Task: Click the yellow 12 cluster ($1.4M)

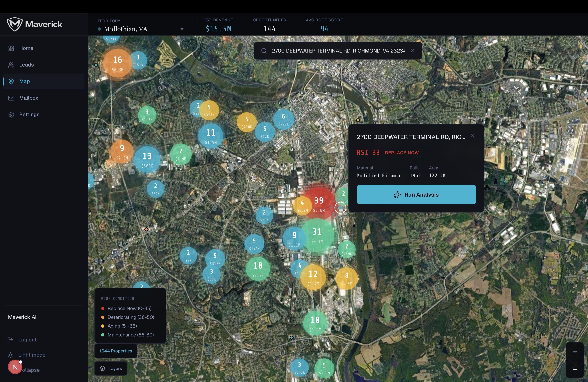Action: click(x=313, y=277)
